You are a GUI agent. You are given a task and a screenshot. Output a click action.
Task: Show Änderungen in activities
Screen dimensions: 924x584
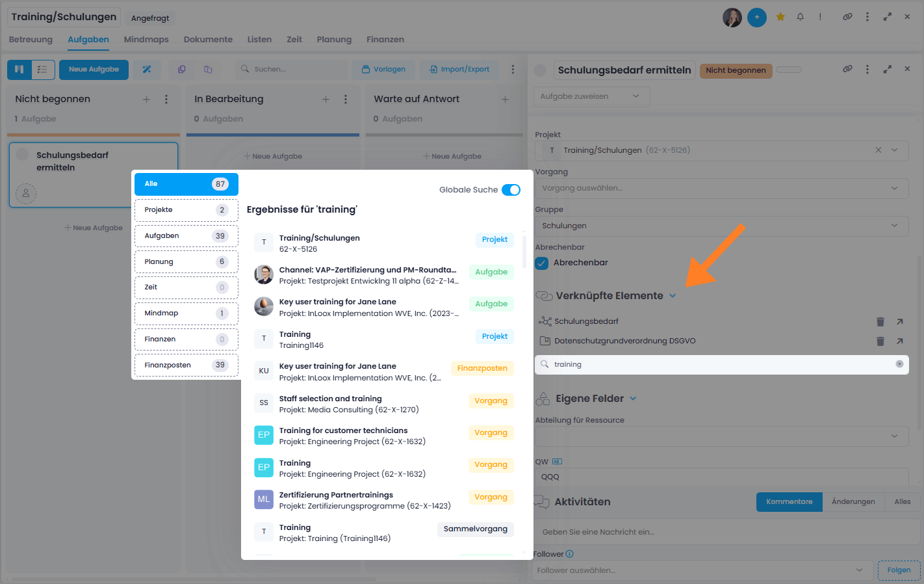tap(853, 502)
